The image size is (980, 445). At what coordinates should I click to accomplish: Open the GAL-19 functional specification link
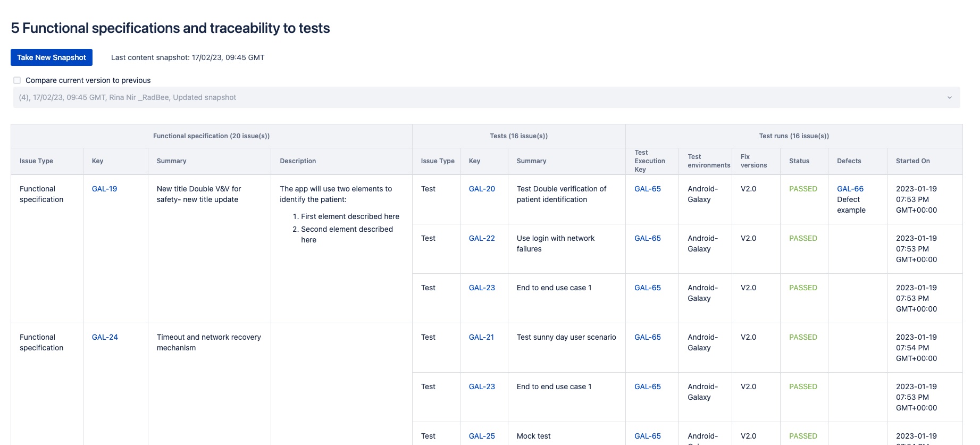click(x=104, y=189)
